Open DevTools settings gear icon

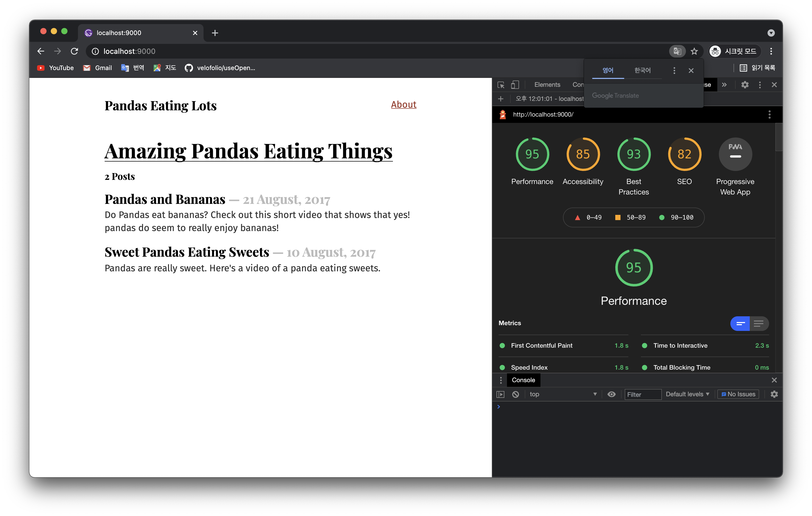[x=745, y=85]
